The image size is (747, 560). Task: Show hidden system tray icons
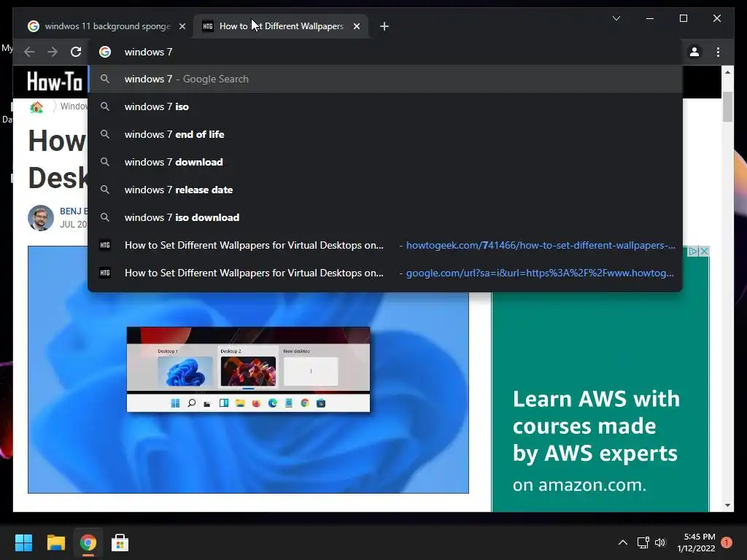coord(623,542)
